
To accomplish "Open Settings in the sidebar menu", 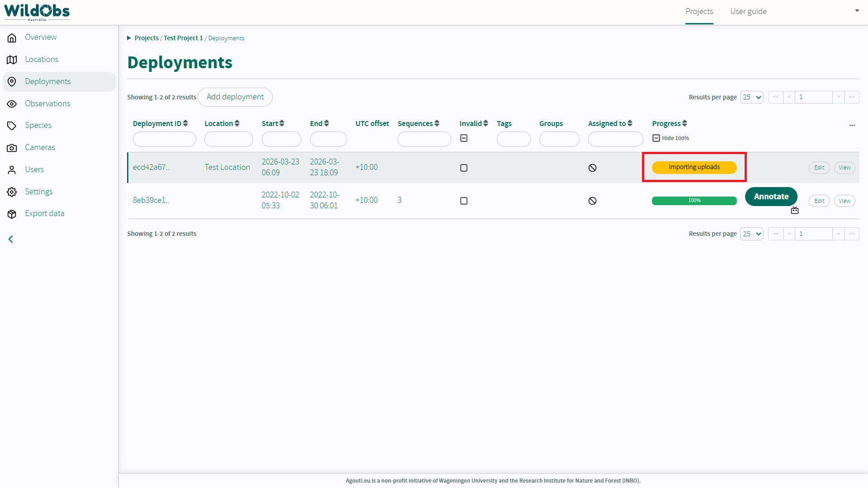I will (38, 192).
